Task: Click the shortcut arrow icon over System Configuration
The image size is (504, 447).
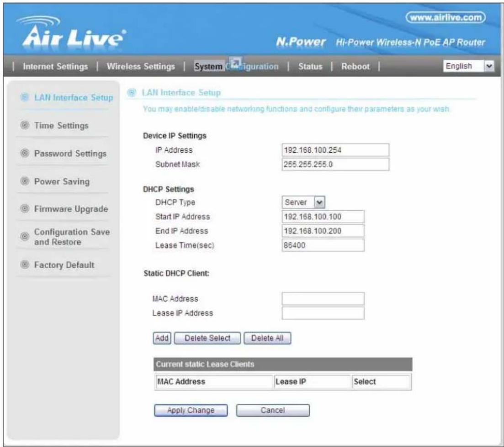Action: [236, 63]
